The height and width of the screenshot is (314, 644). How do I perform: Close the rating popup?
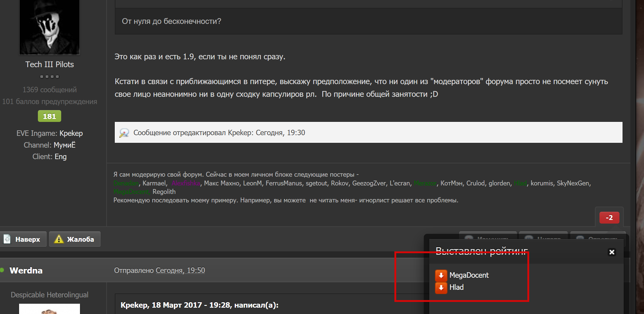[x=612, y=252]
